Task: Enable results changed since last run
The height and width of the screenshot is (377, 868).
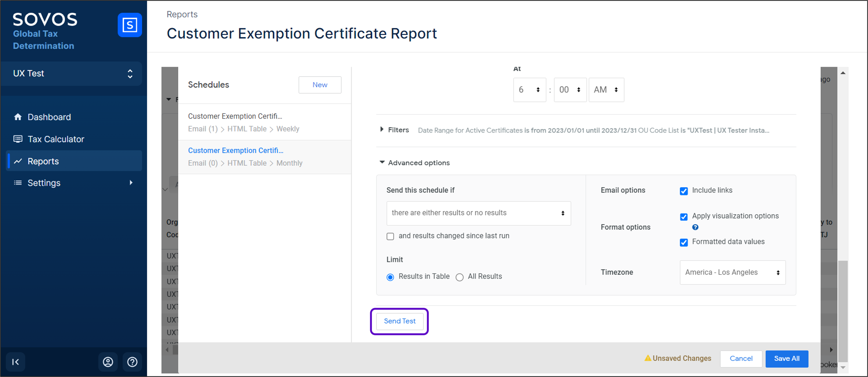Action: coord(390,236)
